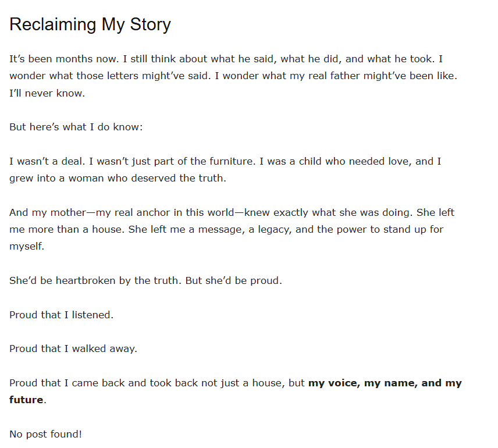This screenshot has width=498, height=448.
Task: Click the sentence "But she'd be proud."
Action: tap(233, 280)
